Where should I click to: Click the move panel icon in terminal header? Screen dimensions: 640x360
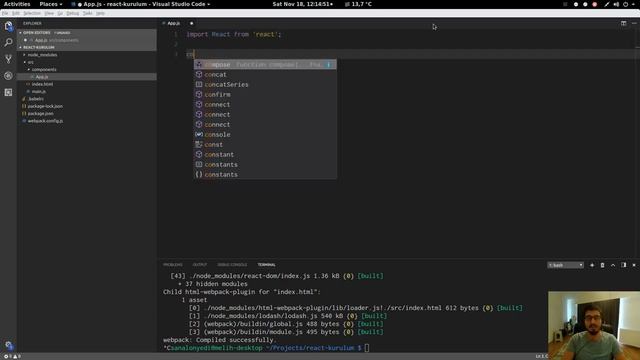coord(623,265)
